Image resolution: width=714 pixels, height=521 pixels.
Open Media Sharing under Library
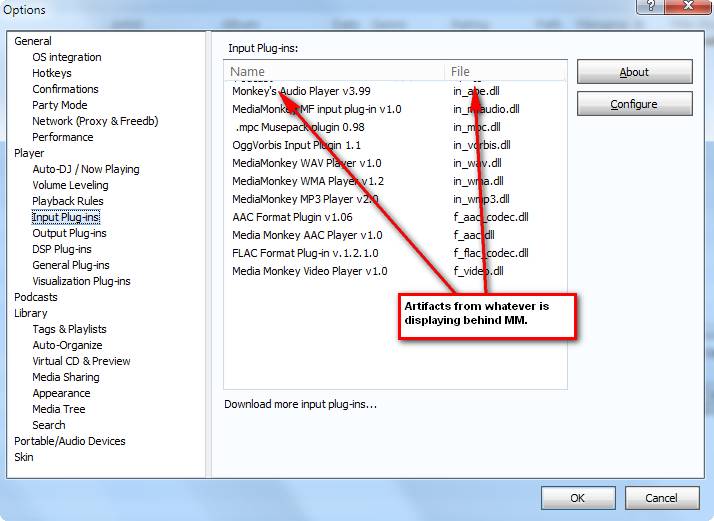66,377
